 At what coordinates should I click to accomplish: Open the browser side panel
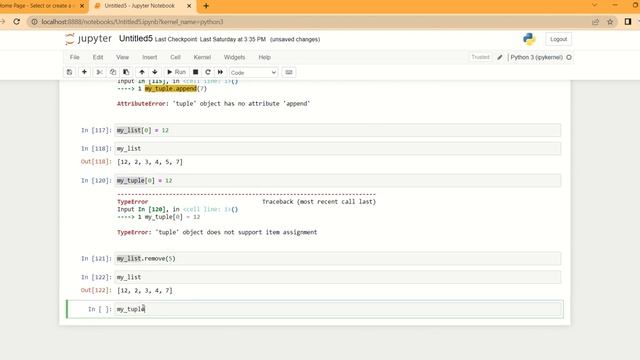click(628, 22)
